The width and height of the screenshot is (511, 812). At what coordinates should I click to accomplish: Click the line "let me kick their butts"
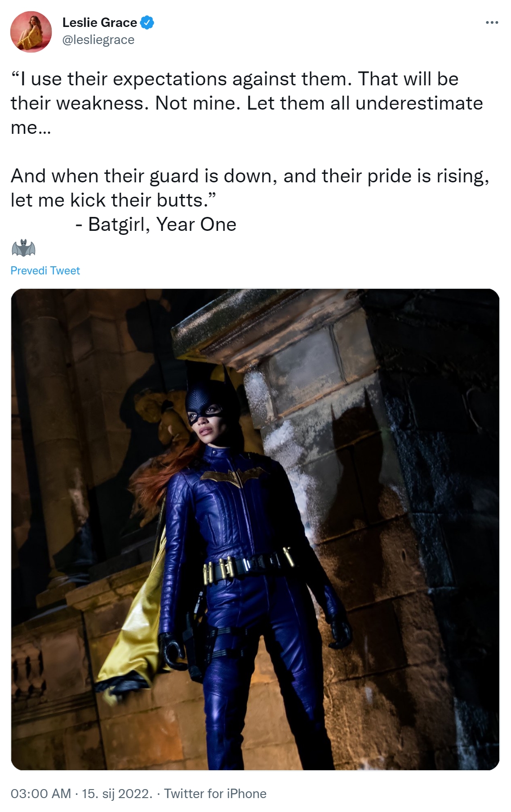click(x=114, y=200)
